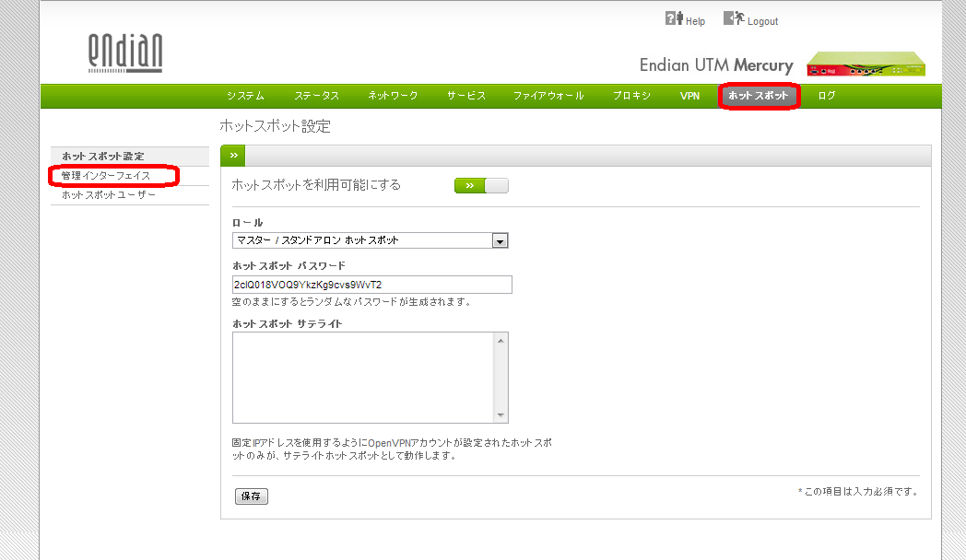Click the この項目は入力必須です note

click(858, 492)
